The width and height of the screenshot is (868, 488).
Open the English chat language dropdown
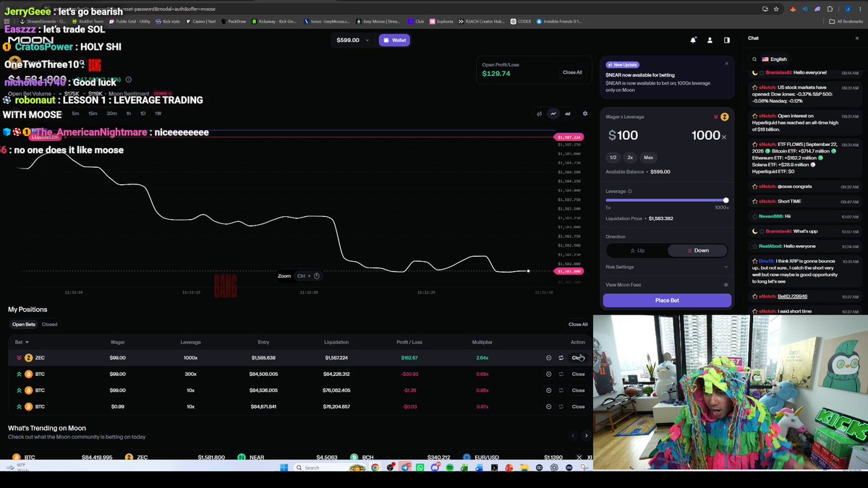coord(773,59)
